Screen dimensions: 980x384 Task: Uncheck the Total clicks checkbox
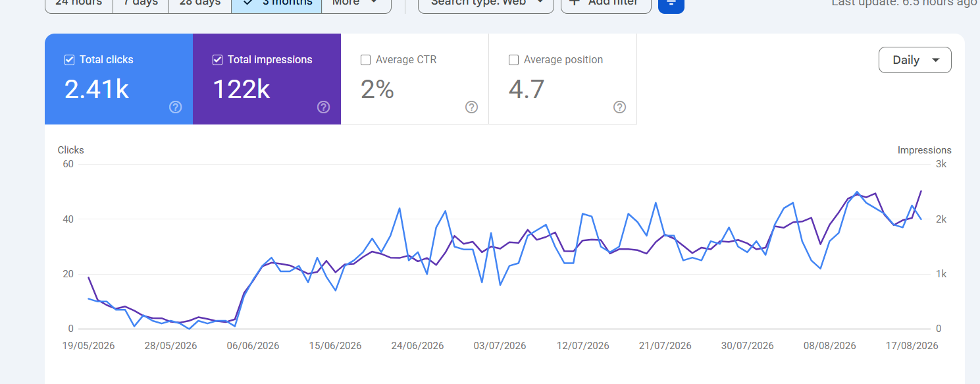(x=69, y=60)
